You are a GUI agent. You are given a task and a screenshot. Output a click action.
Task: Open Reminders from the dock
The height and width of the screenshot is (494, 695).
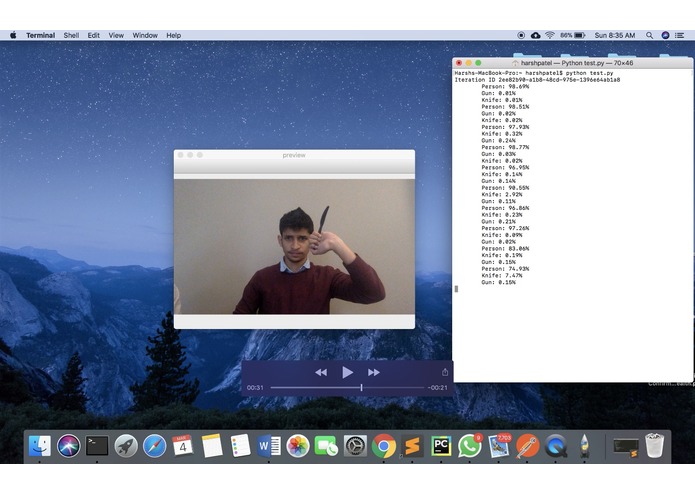pyautogui.click(x=240, y=445)
